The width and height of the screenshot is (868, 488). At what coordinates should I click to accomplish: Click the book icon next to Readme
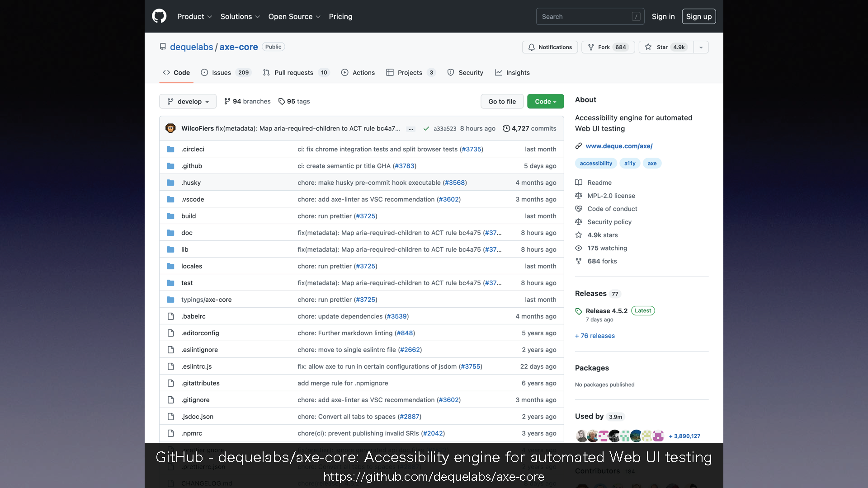[579, 183]
